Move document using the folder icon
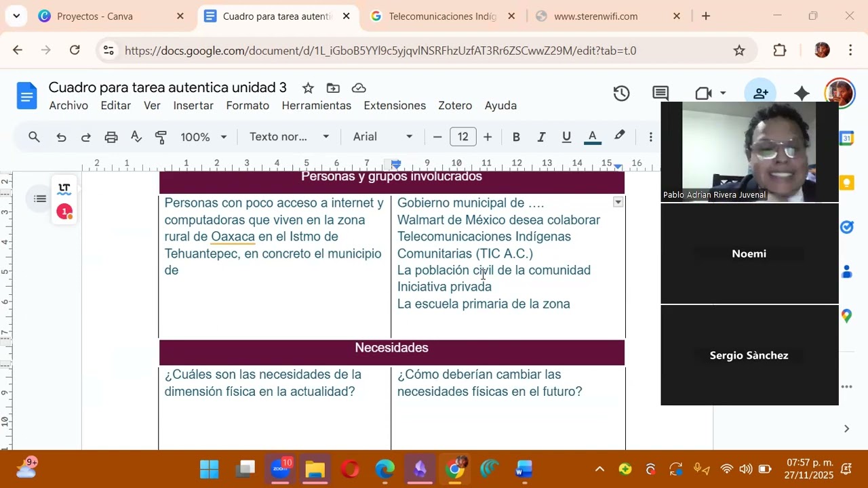The width and height of the screenshot is (868, 488). 333,88
